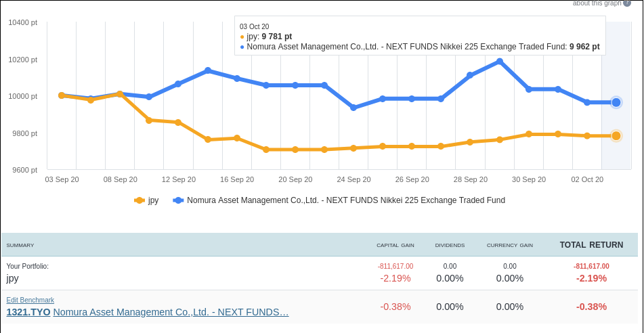Select the highest blue data point on the chart
The width and height of the screenshot is (644, 333).
[x=500, y=62]
